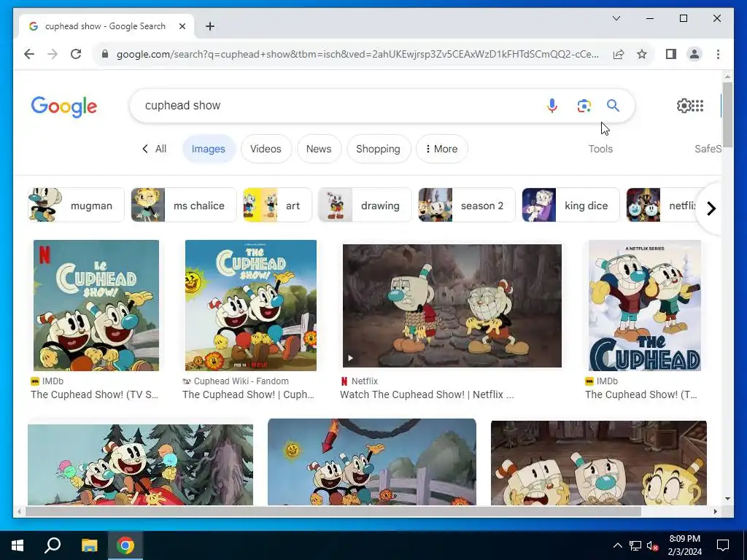Open image with three scared cup characters
747x560 pixels.
click(599, 462)
